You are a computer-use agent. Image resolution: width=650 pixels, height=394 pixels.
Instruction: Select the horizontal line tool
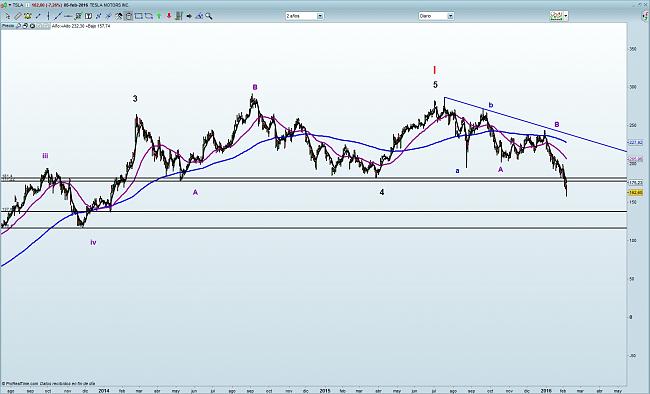click(68, 16)
